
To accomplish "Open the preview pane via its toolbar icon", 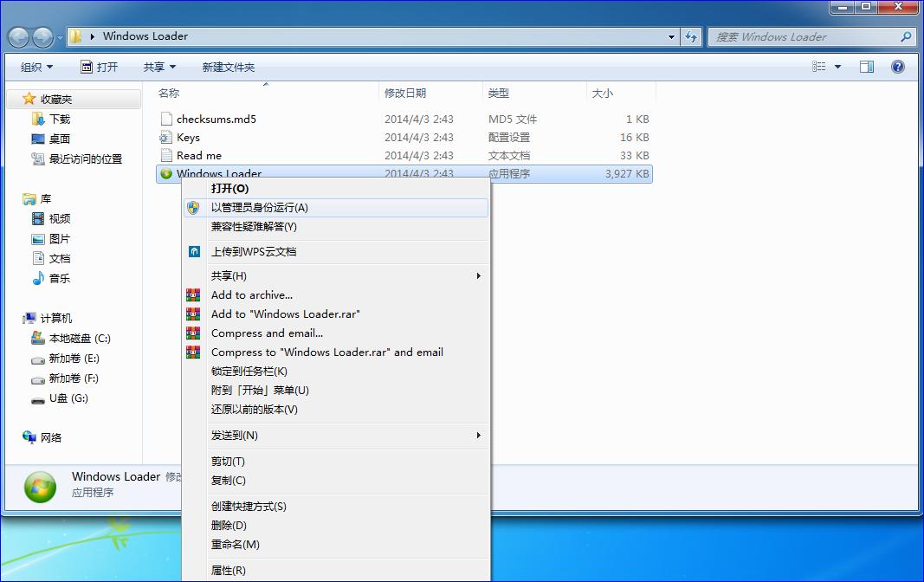I will tap(867, 66).
